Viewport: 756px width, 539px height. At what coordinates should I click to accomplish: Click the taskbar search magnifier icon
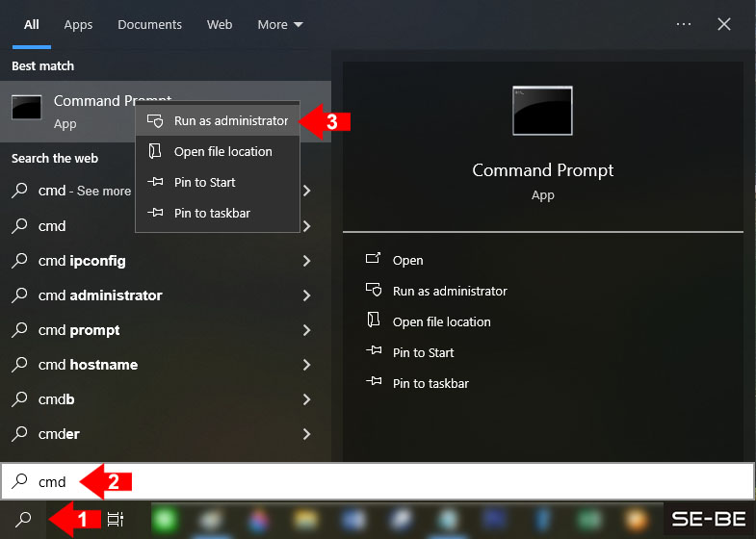24,520
